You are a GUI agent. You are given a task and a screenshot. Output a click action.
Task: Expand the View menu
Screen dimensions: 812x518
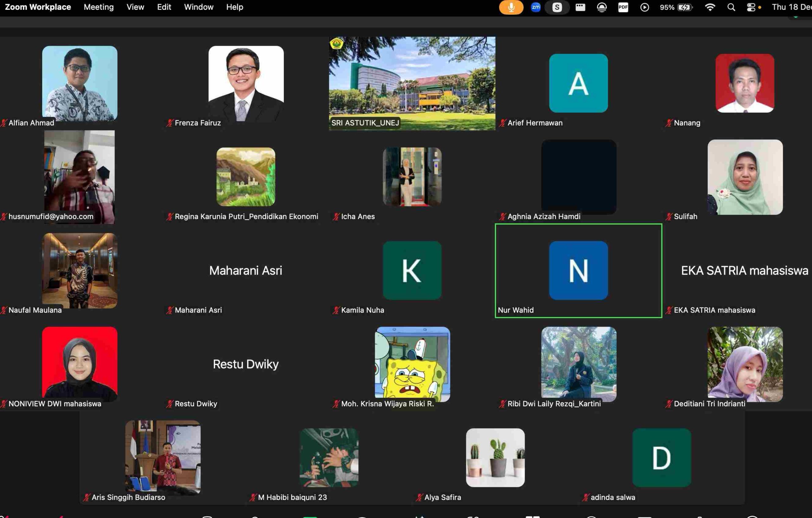click(135, 7)
